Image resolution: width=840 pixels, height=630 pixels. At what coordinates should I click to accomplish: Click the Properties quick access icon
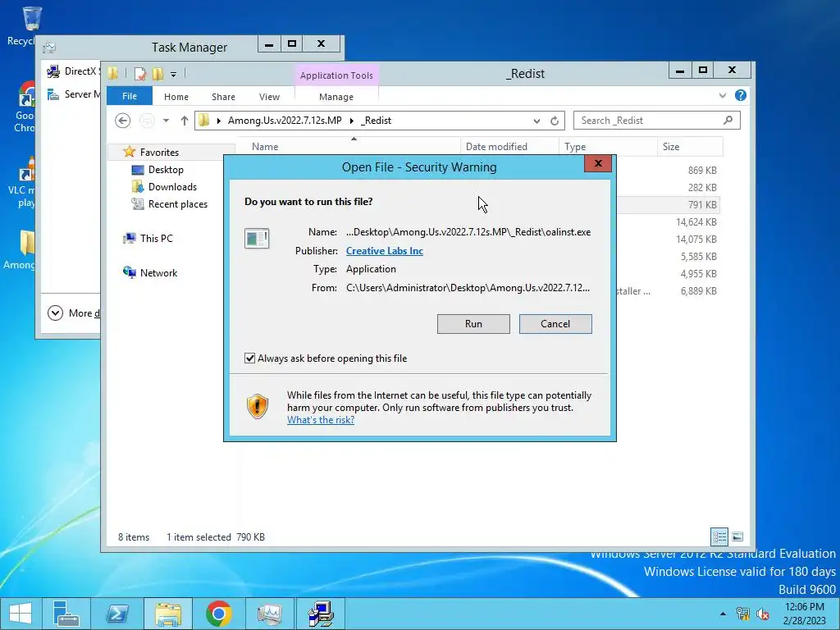click(x=140, y=74)
